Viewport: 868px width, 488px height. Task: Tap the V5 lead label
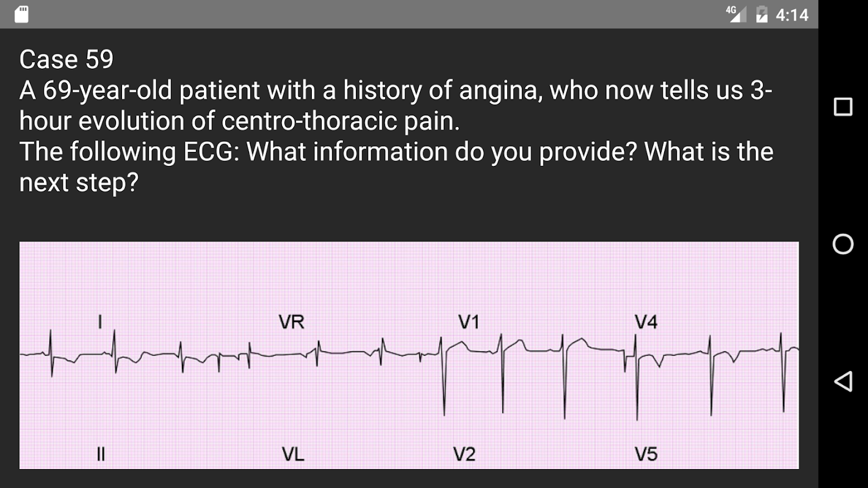(x=646, y=454)
